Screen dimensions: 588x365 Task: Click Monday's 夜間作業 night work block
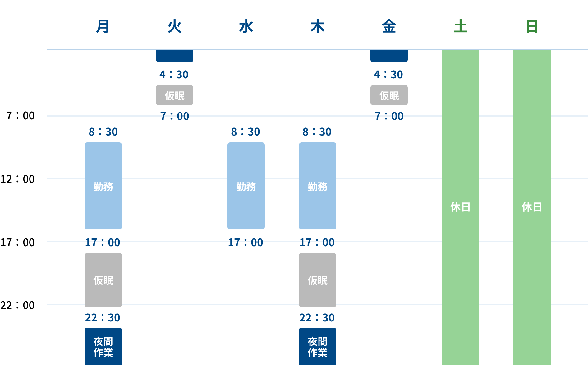(103, 346)
